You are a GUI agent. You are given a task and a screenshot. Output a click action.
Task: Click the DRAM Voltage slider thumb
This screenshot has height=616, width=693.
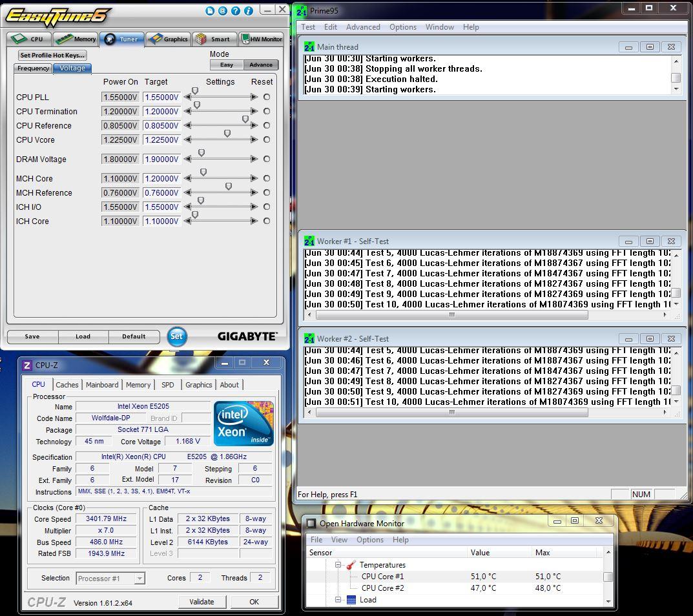[202, 153]
